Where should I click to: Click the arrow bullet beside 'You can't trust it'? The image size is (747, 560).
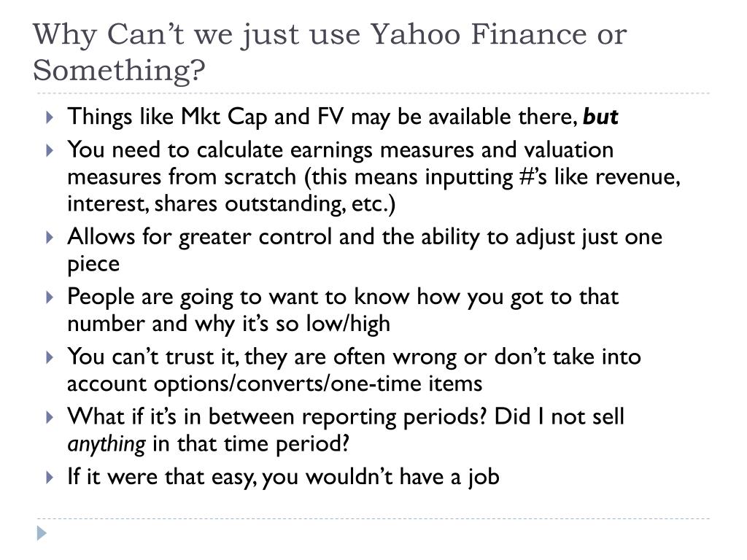(x=50, y=357)
